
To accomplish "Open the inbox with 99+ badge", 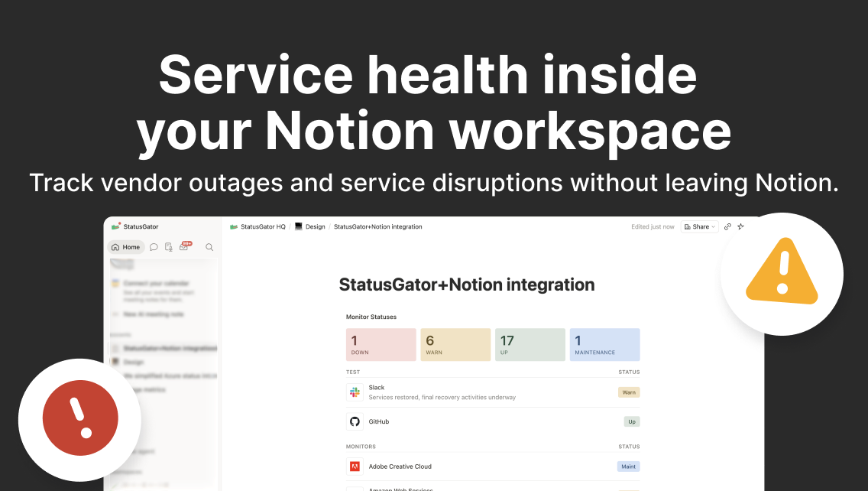I will (185, 246).
